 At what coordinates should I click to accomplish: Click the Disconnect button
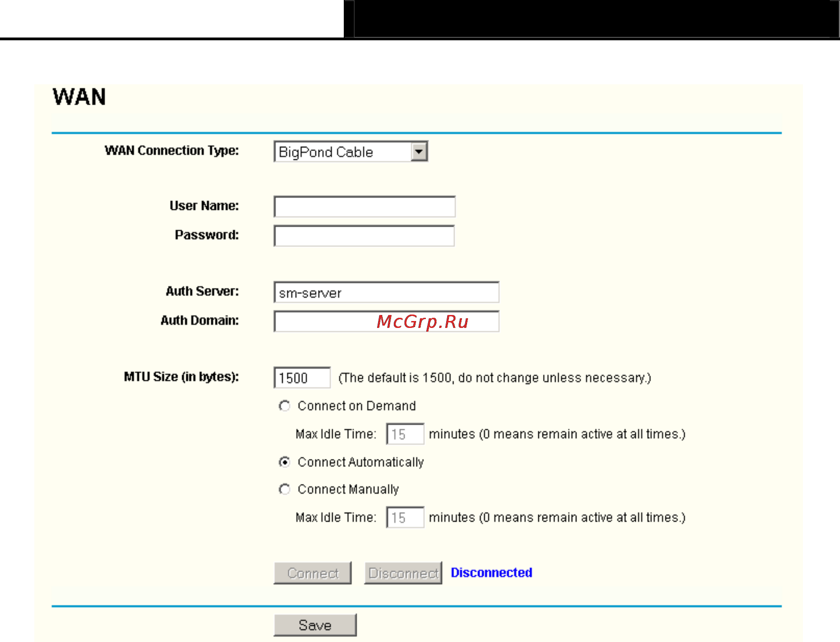tap(403, 573)
